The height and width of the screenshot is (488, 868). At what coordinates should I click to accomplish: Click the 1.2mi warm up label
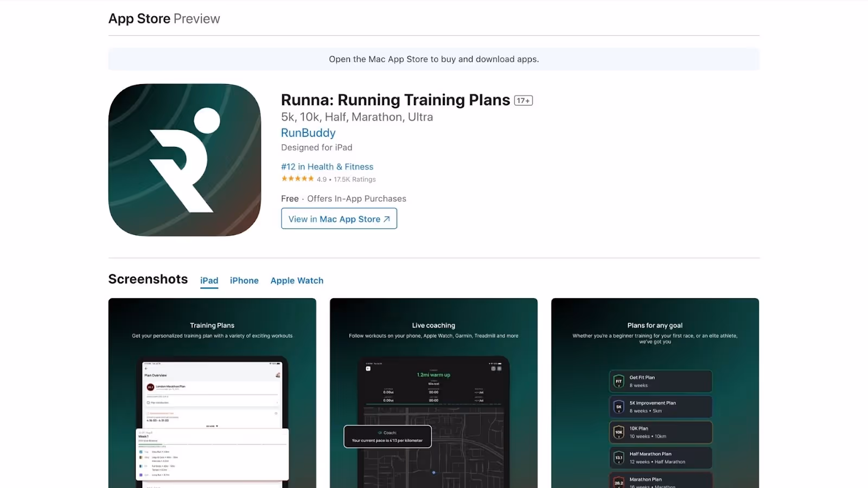[x=433, y=375]
